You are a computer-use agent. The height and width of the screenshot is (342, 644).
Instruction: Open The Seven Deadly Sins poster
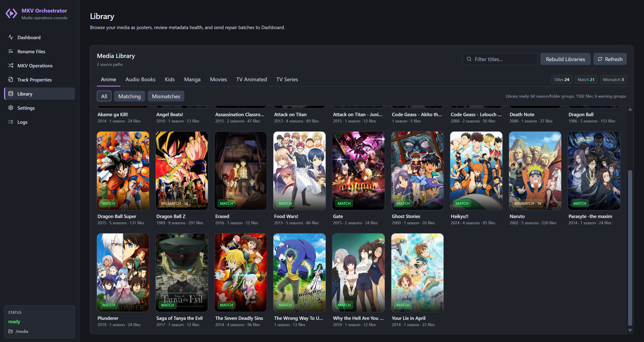click(x=241, y=272)
